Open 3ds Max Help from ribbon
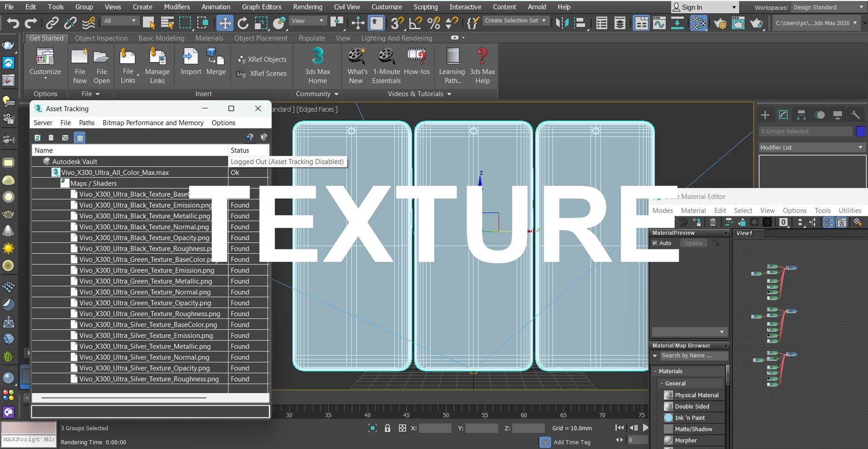 click(482, 66)
